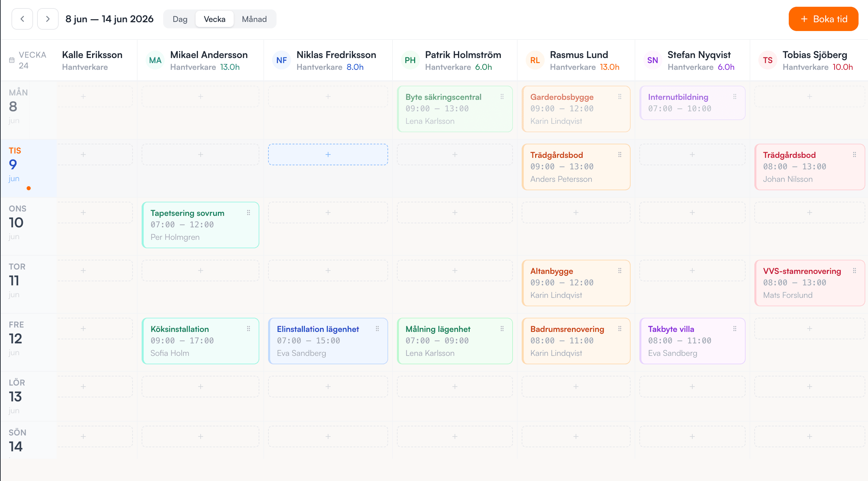Click Anders Petersson name on Trädgårdsbod card
Image resolution: width=868 pixels, height=481 pixels.
561,179
